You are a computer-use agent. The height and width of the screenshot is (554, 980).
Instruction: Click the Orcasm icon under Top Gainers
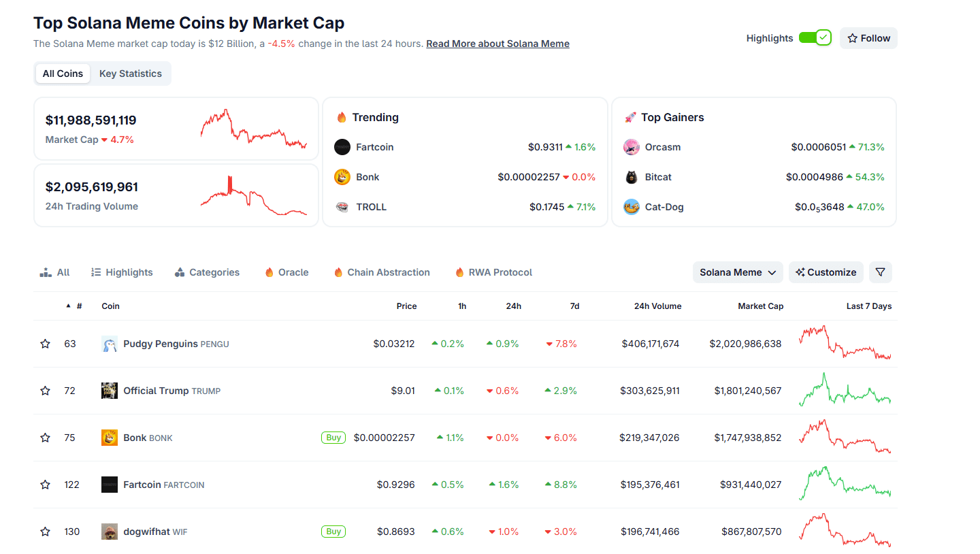[631, 146]
